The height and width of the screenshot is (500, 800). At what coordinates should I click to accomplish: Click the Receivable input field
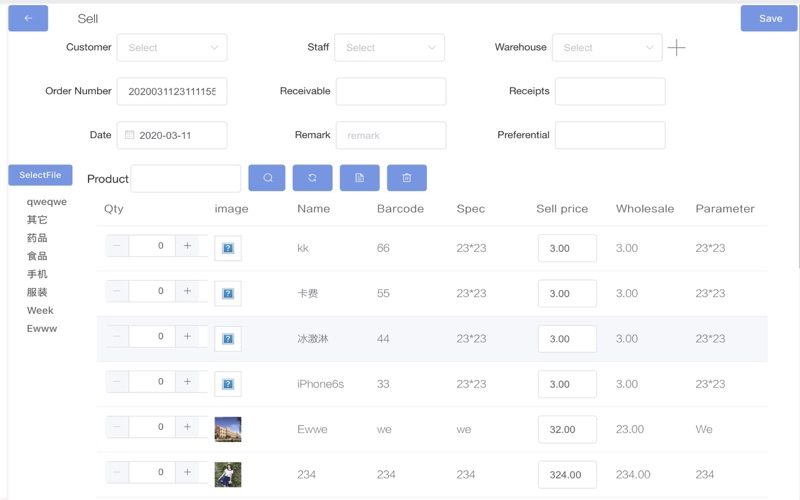[x=391, y=91]
